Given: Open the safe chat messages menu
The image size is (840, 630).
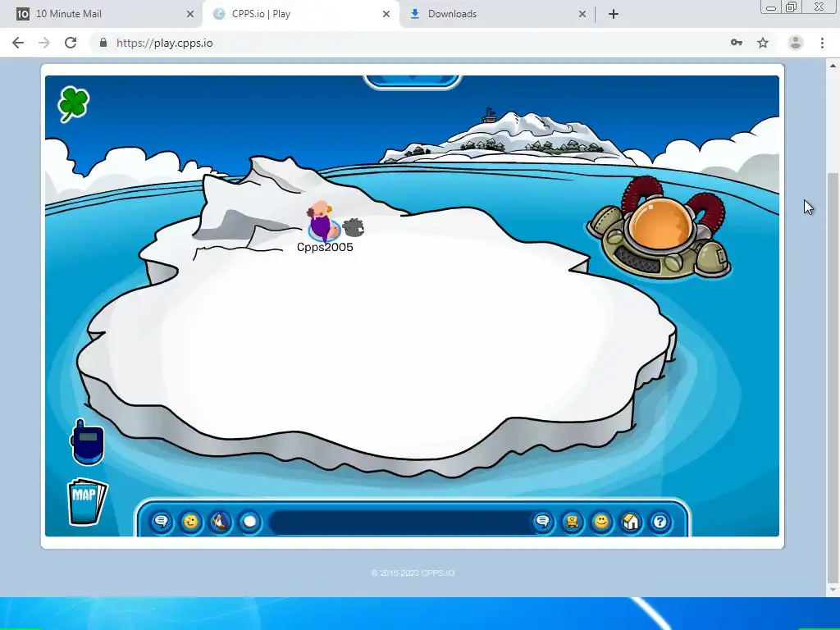Looking at the screenshot, I should 162,521.
